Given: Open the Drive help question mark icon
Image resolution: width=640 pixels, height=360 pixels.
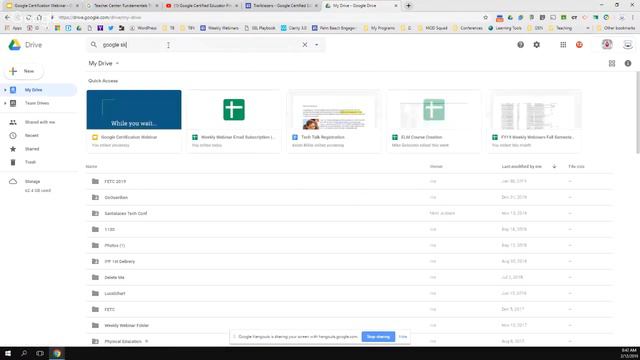Looking at the screenshot, I should 520,44.
